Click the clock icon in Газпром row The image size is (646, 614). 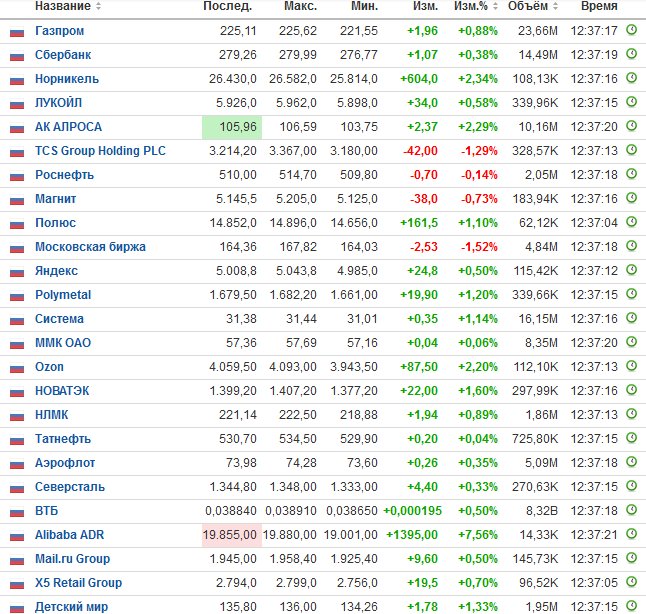pos(631,30)
